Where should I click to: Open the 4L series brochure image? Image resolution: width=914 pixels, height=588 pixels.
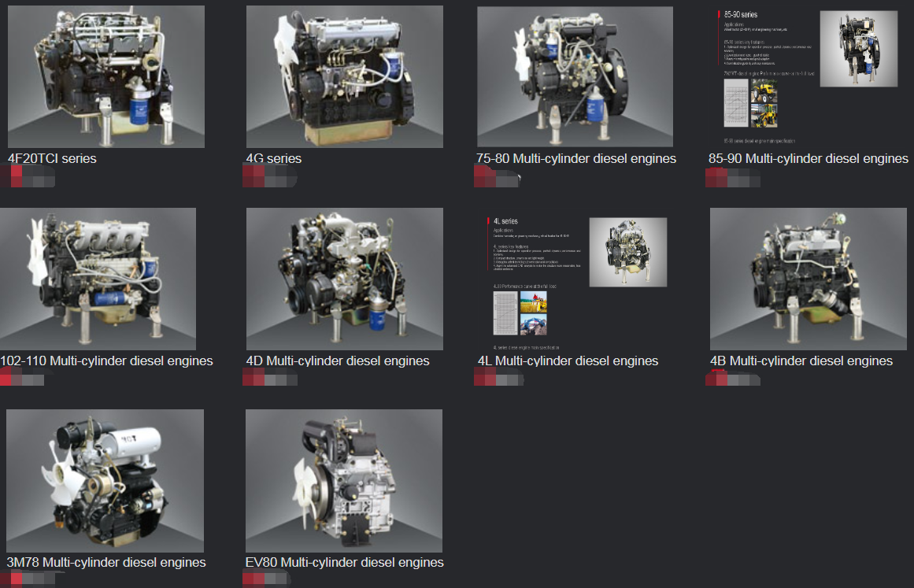coord(575,279)
